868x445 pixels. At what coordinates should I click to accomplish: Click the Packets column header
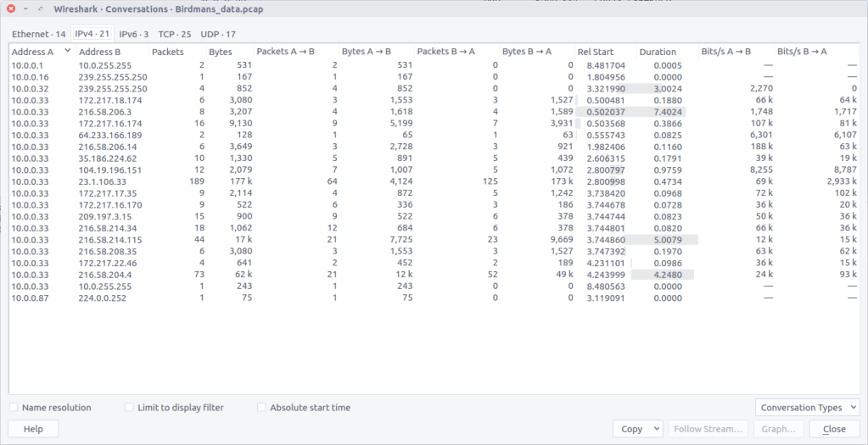tap(167, 52)
